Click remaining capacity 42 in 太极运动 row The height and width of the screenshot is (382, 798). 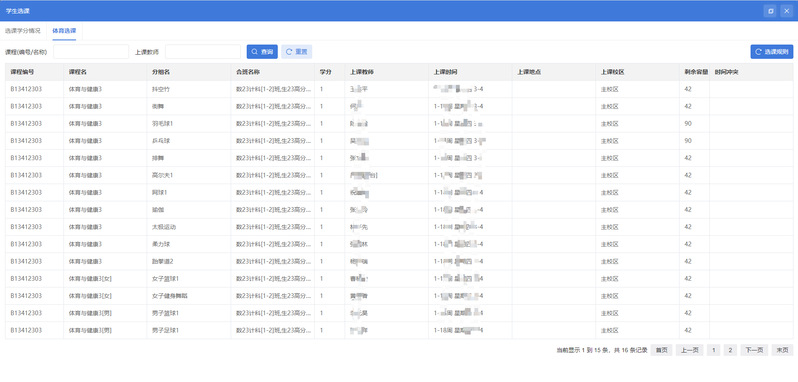[x=688, y=227]
